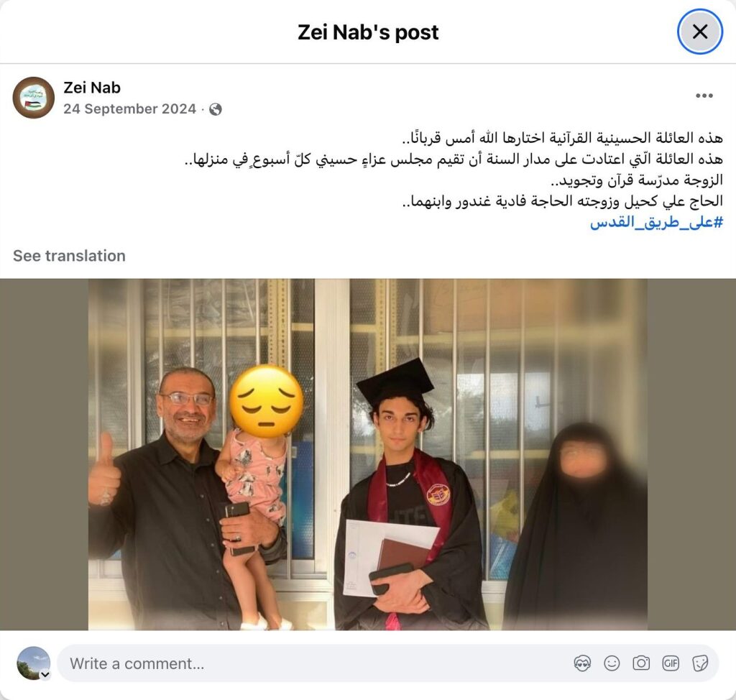Viewport: 736px width, 700px height.
Task: Click the Zei Nab's post header title
Action: [368, 32]
